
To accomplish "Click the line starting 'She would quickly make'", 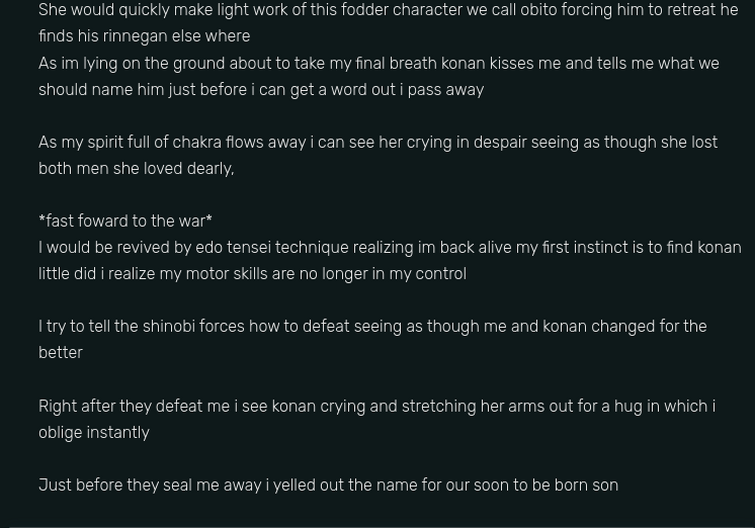I will coord(388,10).
